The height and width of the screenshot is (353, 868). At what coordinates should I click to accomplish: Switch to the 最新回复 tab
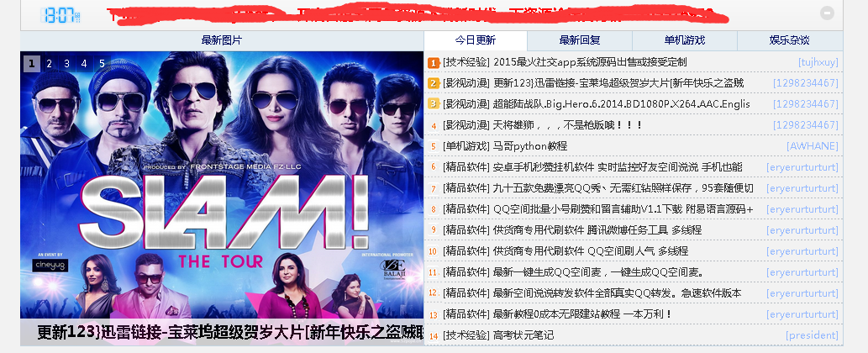580,40
